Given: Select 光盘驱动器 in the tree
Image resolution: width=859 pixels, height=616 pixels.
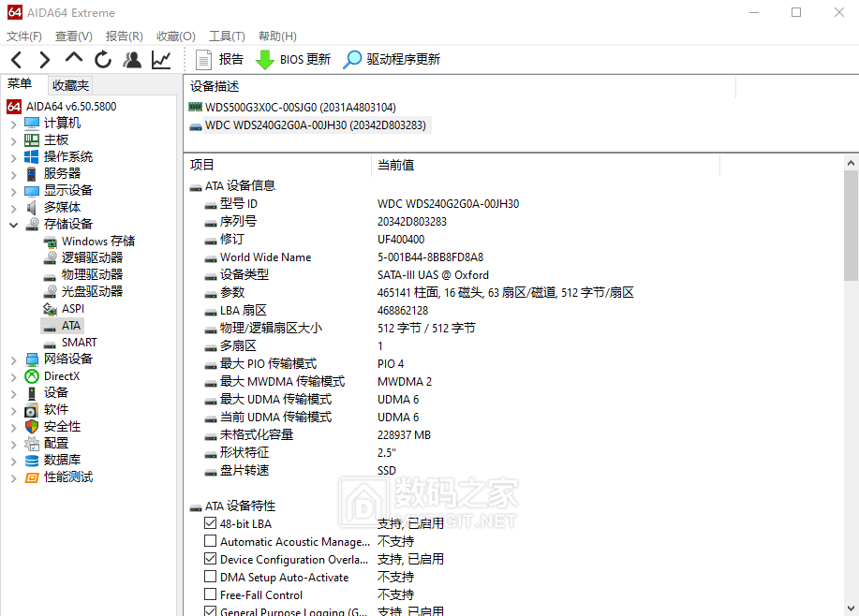Looking at the screenshot, I should (92, 291).
